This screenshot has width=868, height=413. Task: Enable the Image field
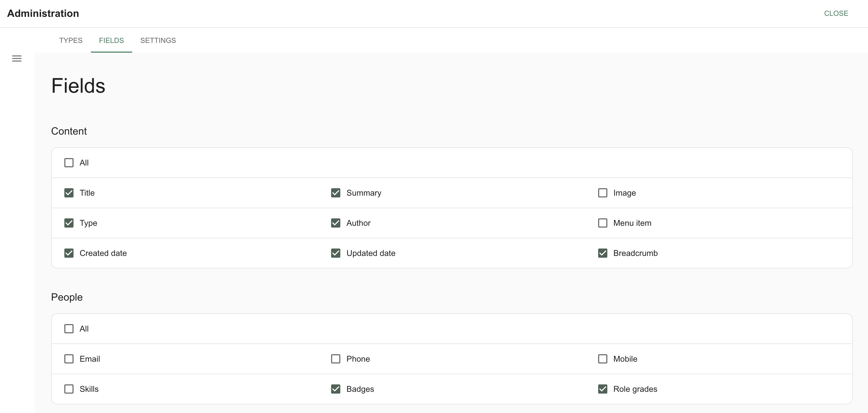tap(602, 193)
